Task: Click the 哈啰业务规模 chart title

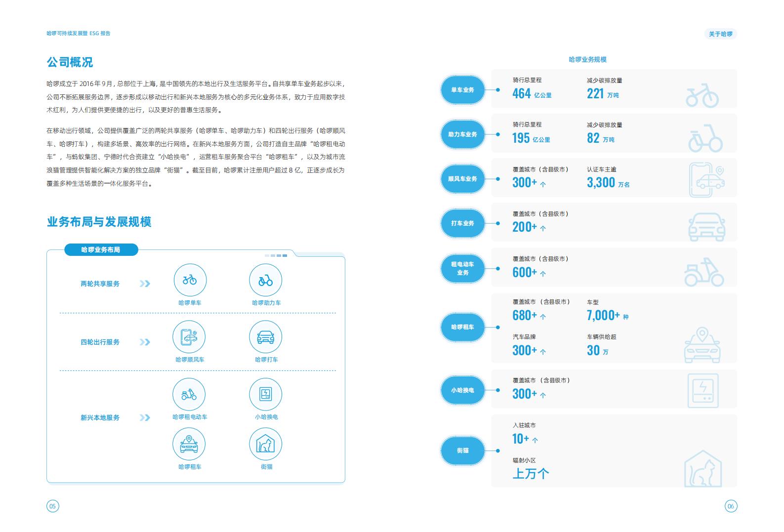Action: (x=587, y=59)
